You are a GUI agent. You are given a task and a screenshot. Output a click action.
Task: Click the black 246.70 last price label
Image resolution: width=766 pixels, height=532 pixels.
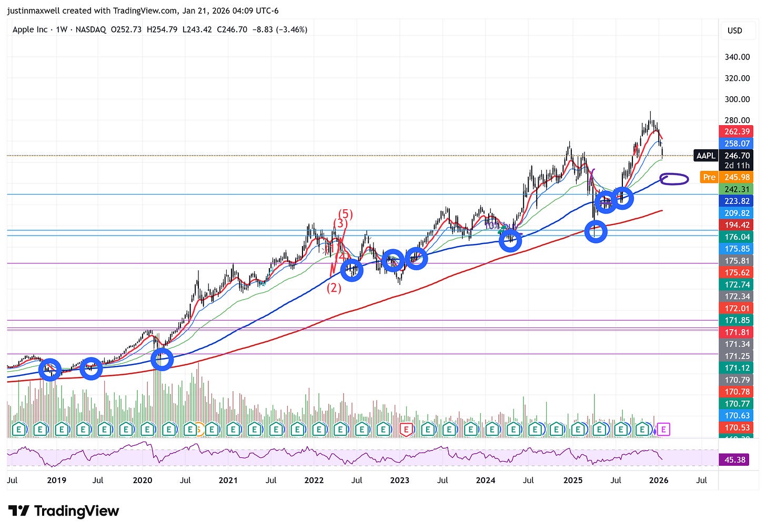click(x=737, y=156)
